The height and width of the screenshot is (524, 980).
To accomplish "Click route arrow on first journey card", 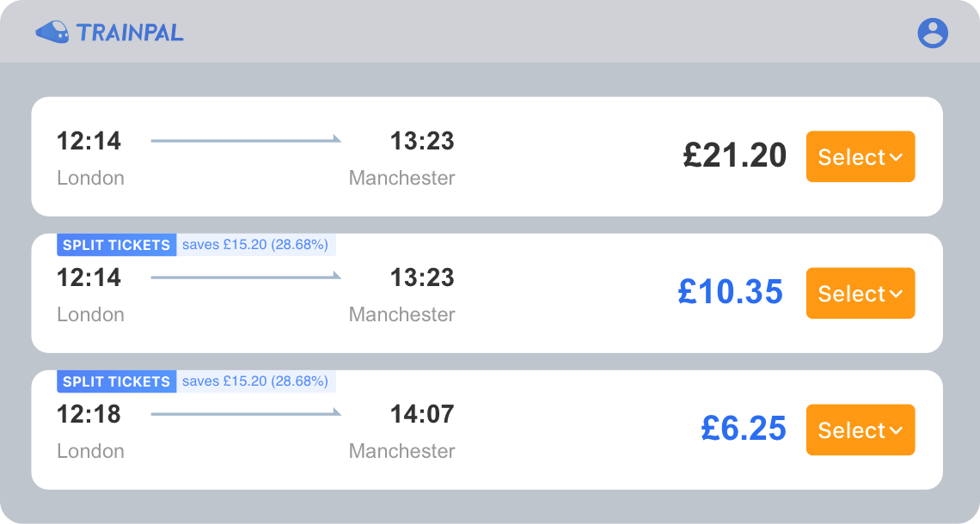I will 246,140.
